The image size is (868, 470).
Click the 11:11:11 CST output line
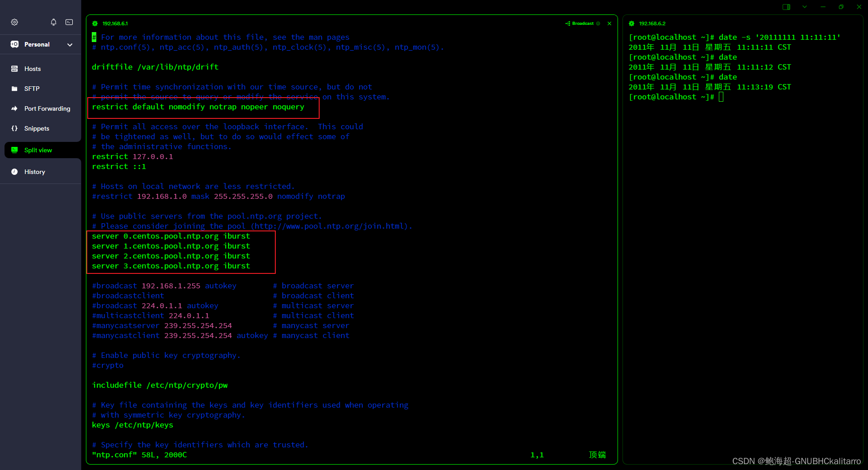[710, 47]
